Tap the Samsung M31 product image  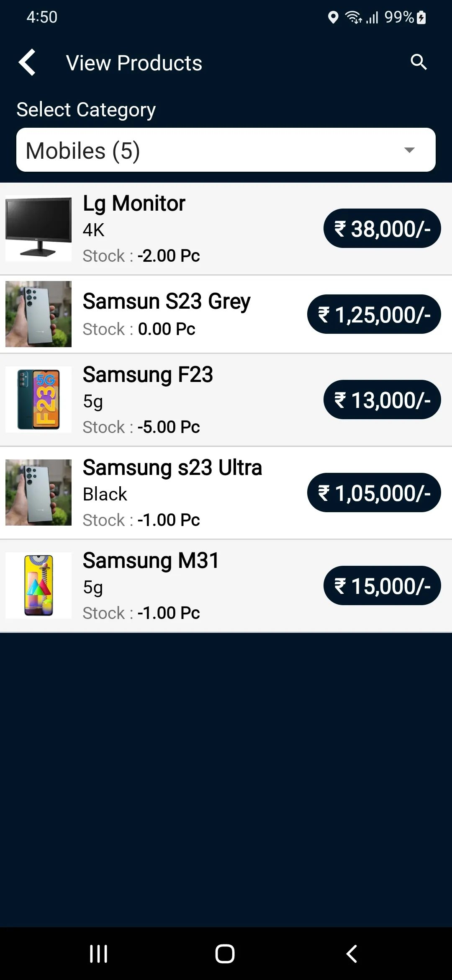[x=39, y=585]
